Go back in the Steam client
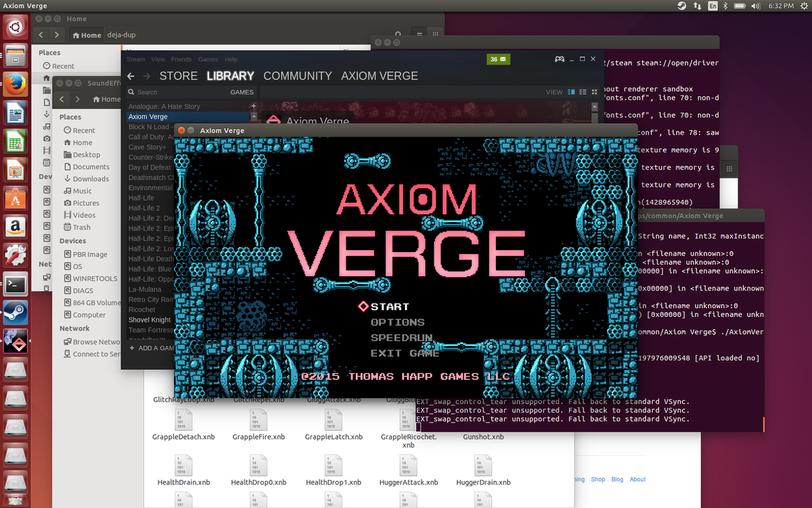The image size is (812, 508). (x=131, y=76)
